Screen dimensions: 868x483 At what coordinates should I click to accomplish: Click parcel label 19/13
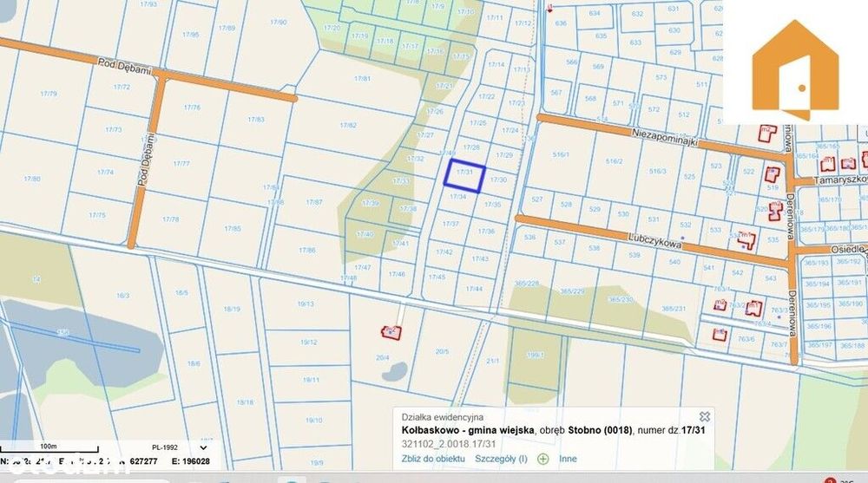[x=306, y=304]
